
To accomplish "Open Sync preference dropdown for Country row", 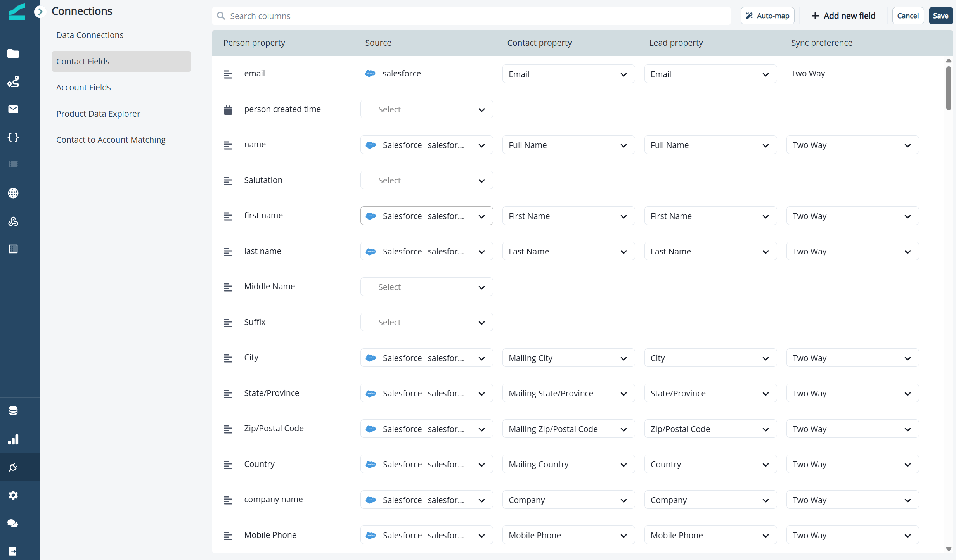I will point(852,464).
